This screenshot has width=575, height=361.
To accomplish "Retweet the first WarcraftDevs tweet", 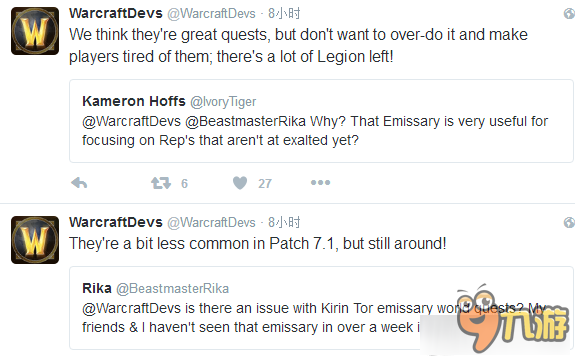I will (161, 183).
